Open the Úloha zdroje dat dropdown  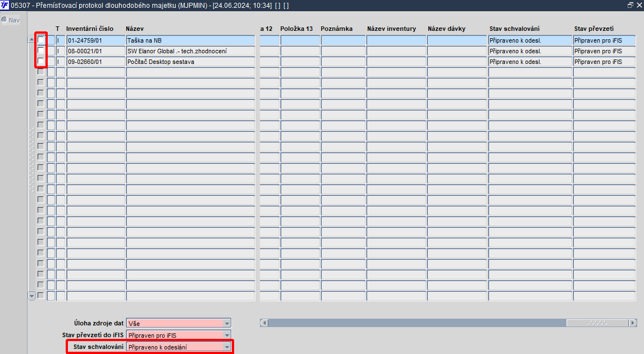point(227,323)
